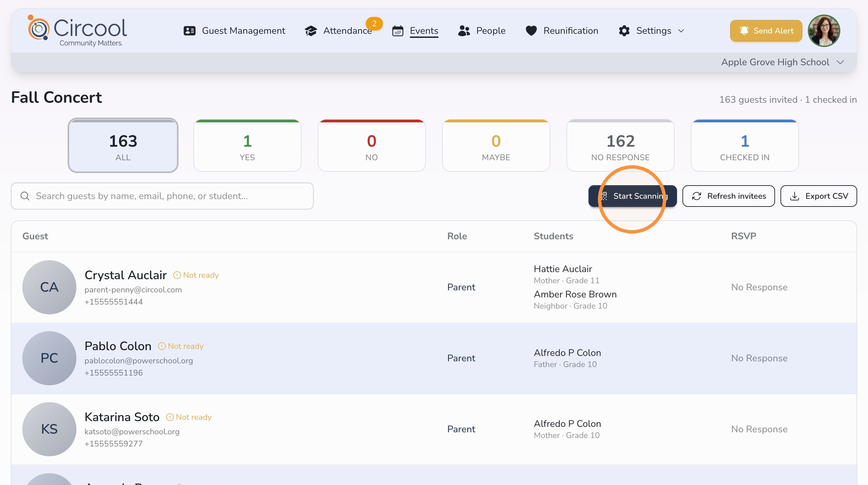
Task: Open the user profile avatar
Action: (x=824, y=31)
